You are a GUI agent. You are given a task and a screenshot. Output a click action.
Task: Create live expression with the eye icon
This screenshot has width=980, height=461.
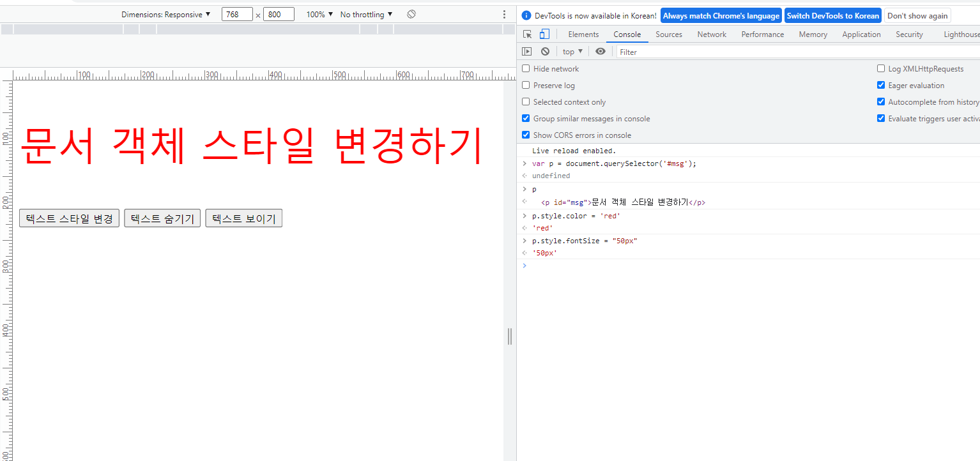click(x=601, y=52)
